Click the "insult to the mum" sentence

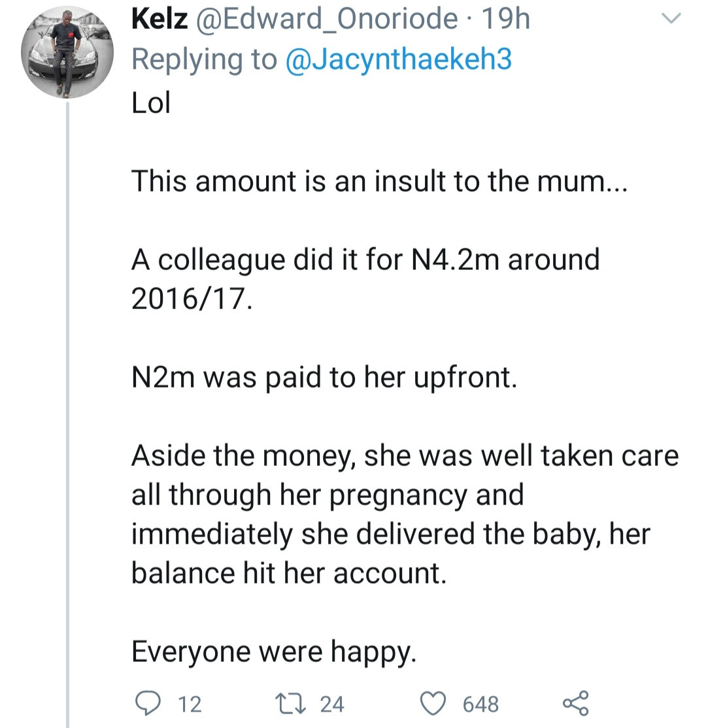coord(379,180)
